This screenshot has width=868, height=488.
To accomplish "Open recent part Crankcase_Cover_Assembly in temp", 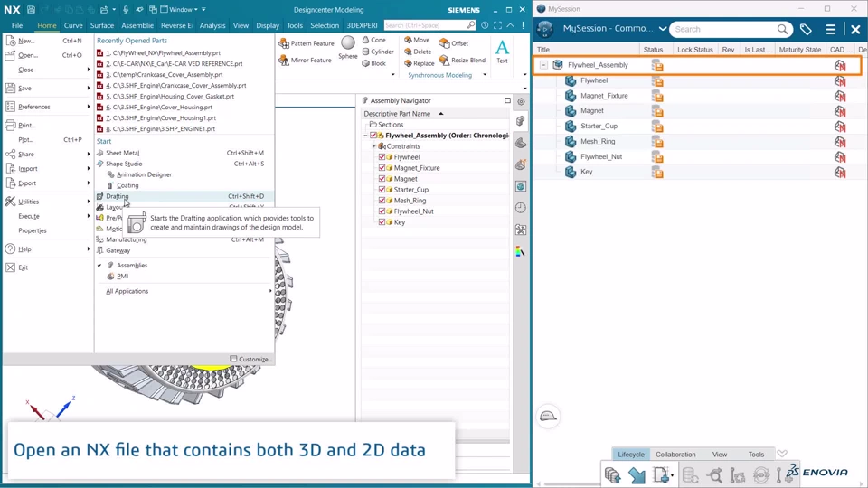I will [165, 75].
